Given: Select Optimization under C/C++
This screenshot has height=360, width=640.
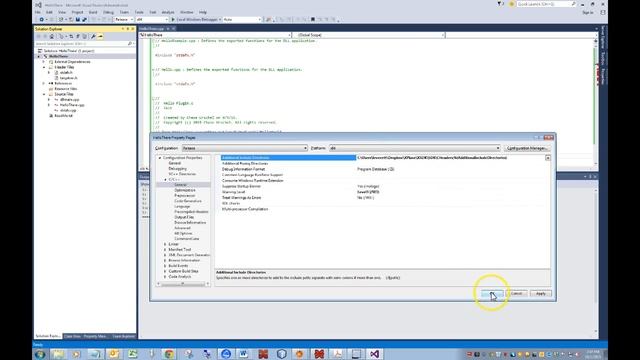Looking at the screenshot, I should (x=184, y=190).
